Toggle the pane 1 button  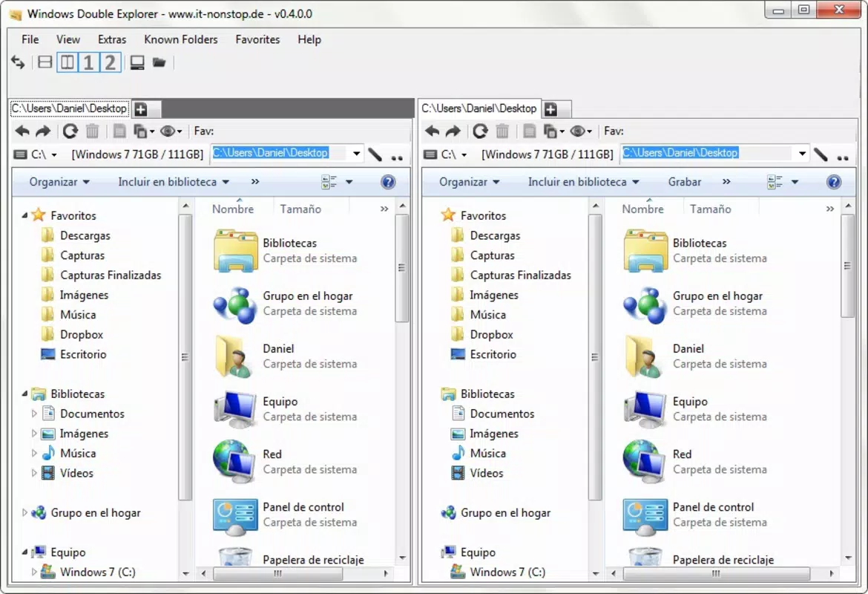coord(88,62)
